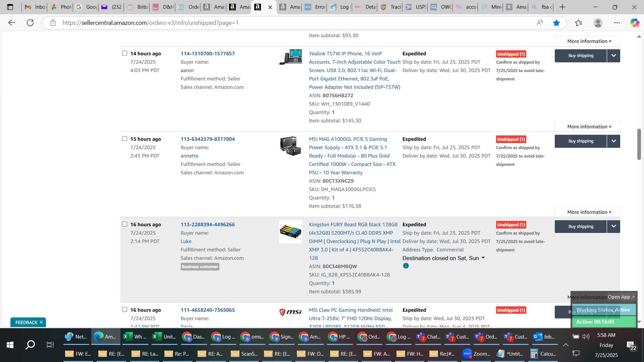This screenshot has height=362, width=644.
Task: Switch to the USPS tab
Action: coord(416,7)
